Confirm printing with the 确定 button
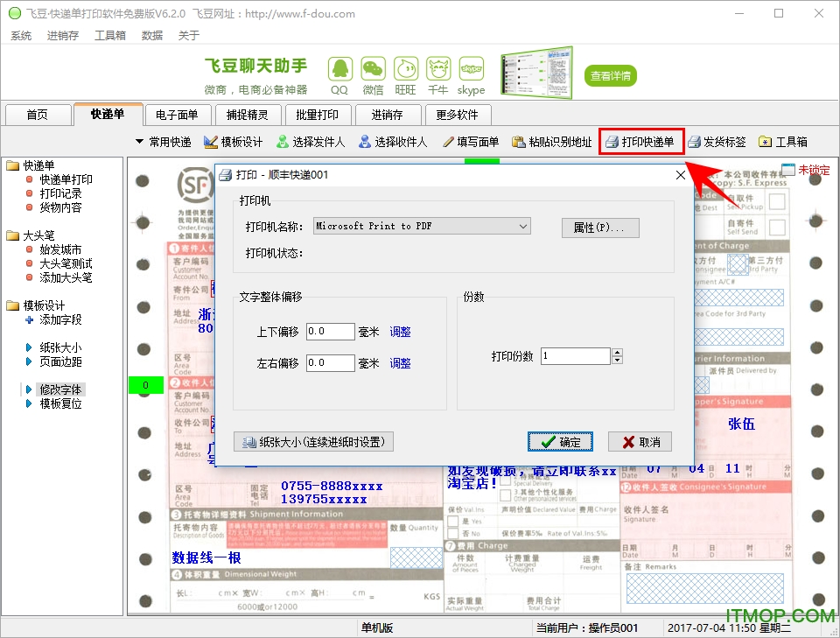The height and width of the screenshot is (638, 840). click(560, 442)
